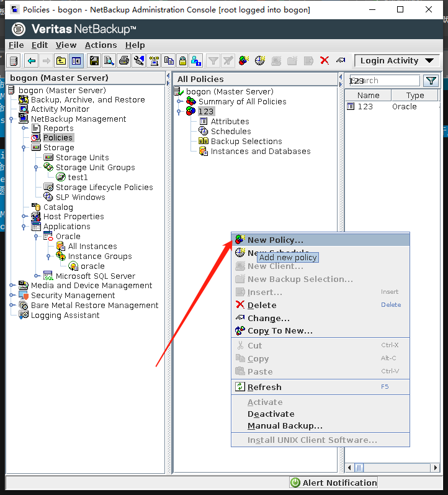Click the save floppy-disk toolbar icon

coord(94,61)
